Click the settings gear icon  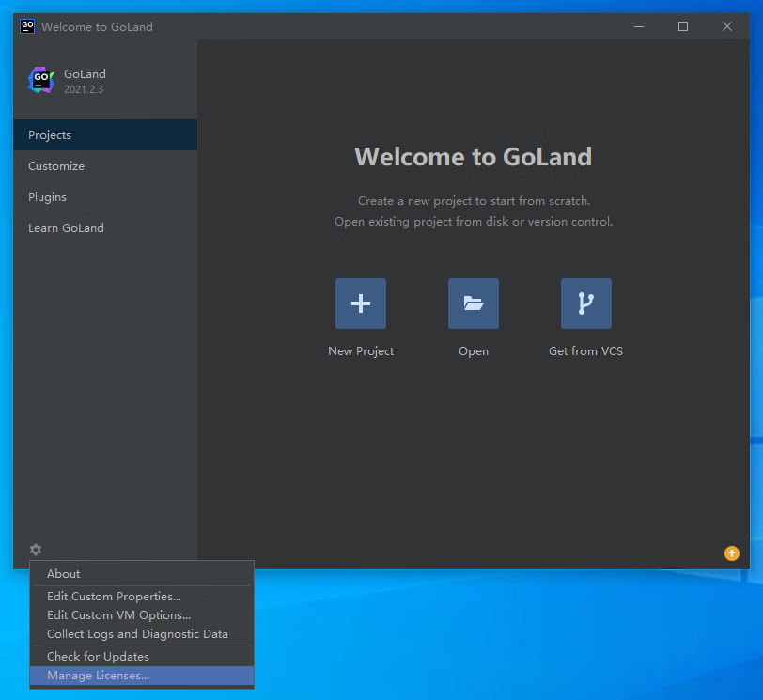coord(36,550)
